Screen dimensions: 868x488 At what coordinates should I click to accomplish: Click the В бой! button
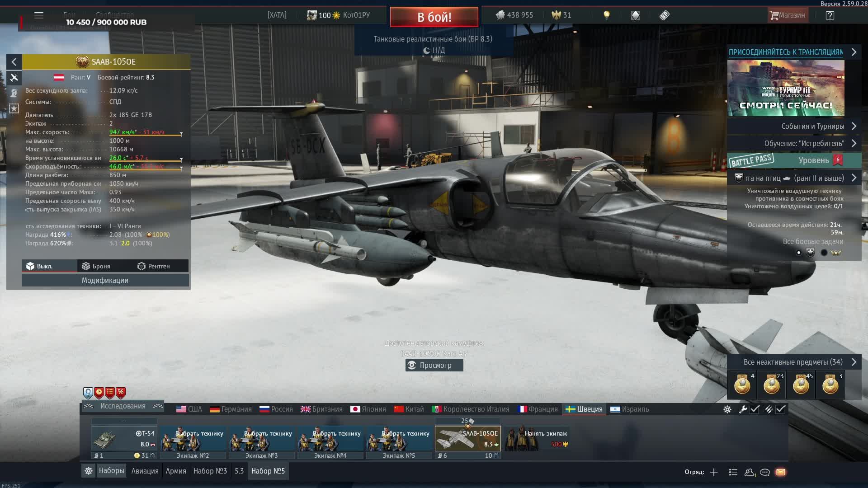pyautogui.click(x=434, y=17)
